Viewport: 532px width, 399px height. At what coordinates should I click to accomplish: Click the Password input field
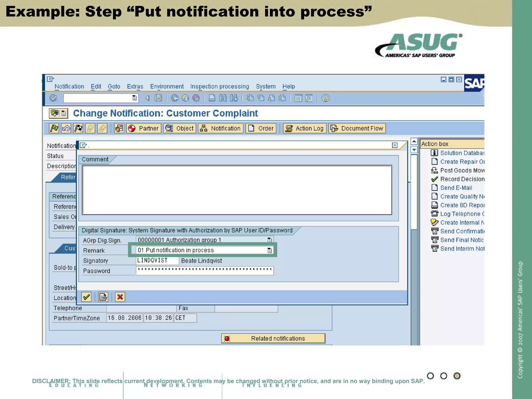[x=205, y=270]
